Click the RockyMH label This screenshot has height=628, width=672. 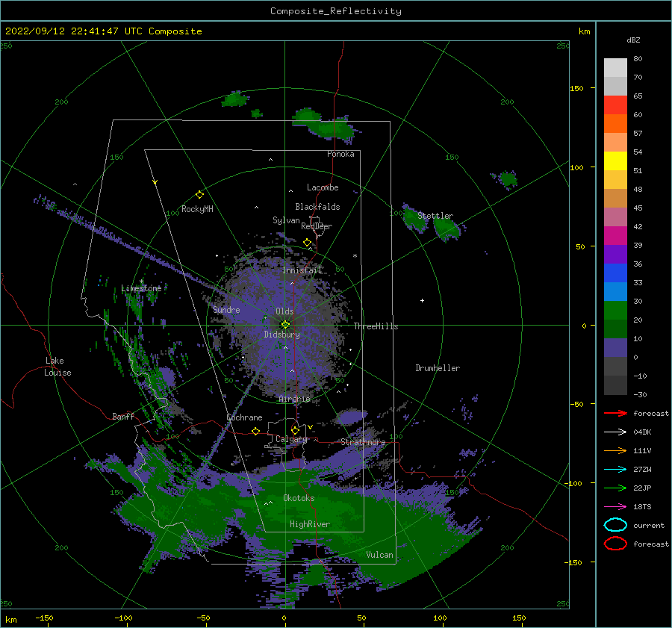[197, 209]
